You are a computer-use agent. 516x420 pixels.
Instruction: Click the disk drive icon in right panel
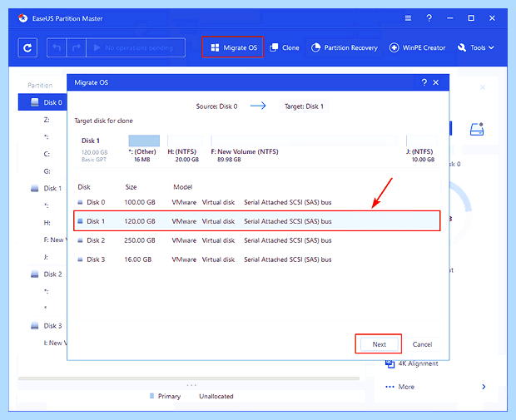[x=477, y=129]
